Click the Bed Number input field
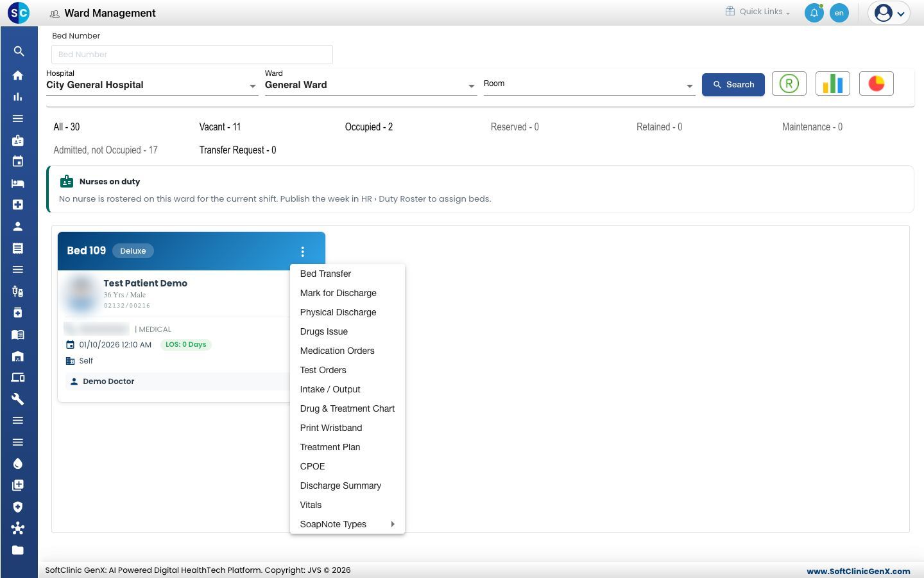 tap(192, 55)
